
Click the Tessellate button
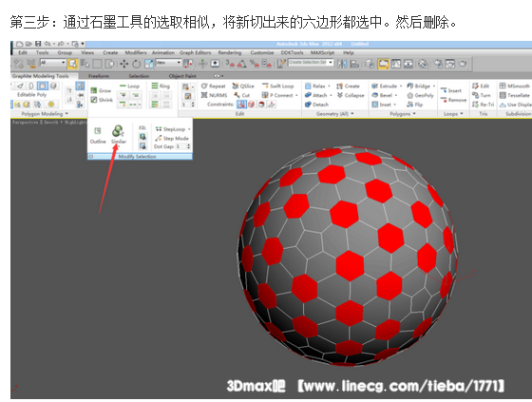click(x=515, y=95)
